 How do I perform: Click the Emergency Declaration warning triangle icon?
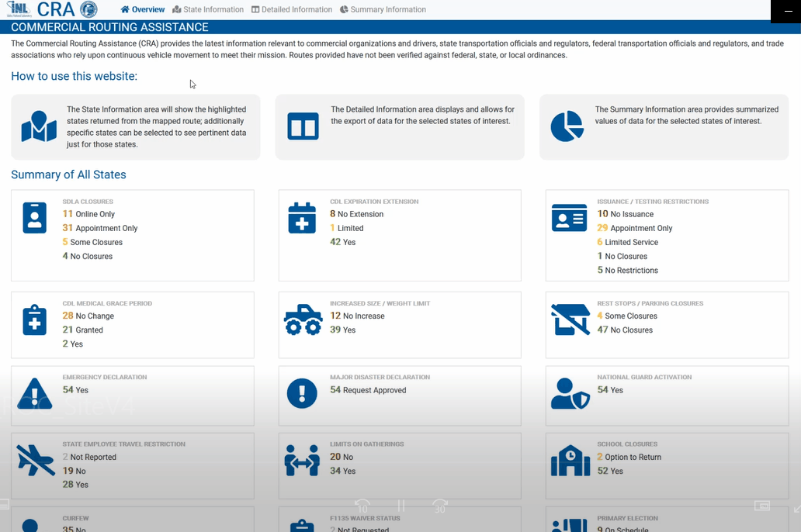[x=35, y=394]
